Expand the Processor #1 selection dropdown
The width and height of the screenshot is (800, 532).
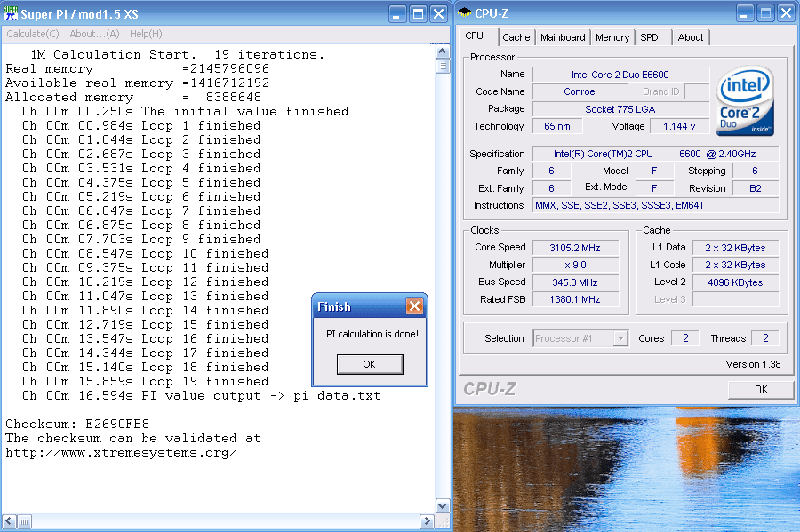pos(620,338)
